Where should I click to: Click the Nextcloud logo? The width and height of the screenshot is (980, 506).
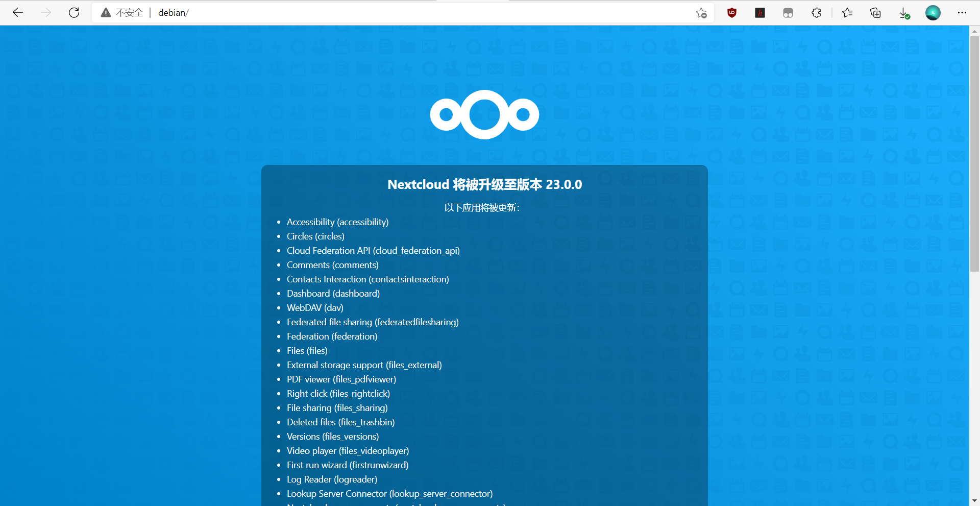[x=484, y=114]
